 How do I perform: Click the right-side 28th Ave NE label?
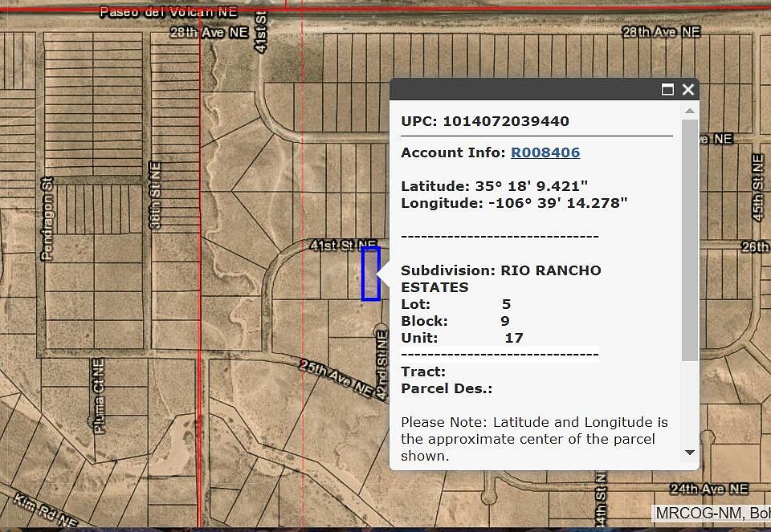click(x=661, y=32)
